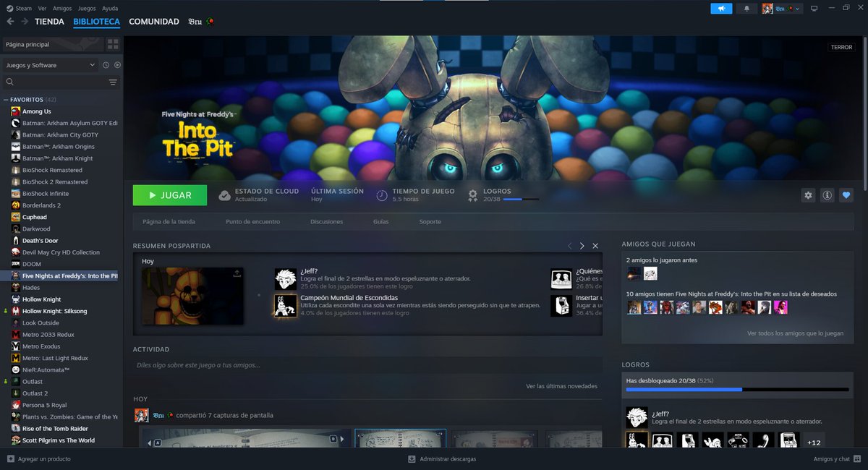Image resolution: width=868 pixels, height=470 pixels.
Task: Click the library search field
Action: tap(54, 82)
